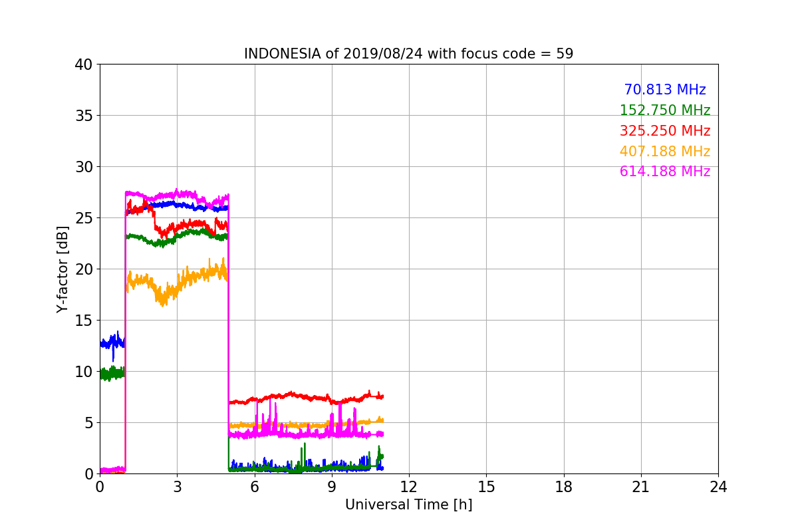
Task: Click the x-axis tick label 12
Action: point(409,487)
